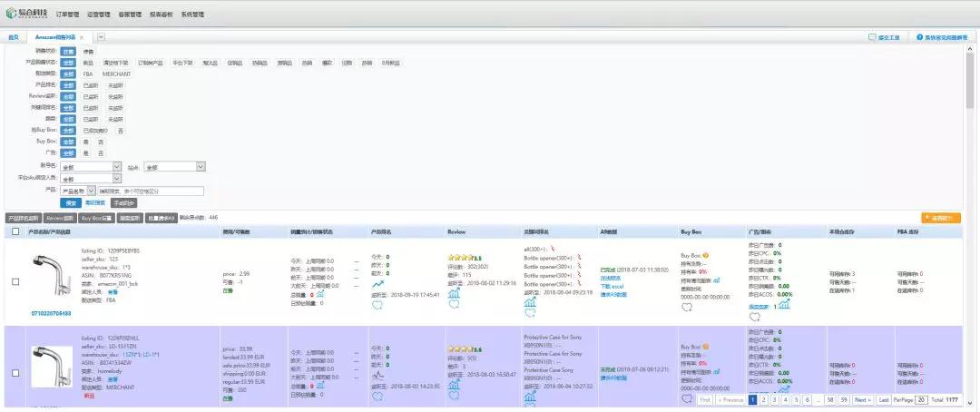980x412 pixels.
Task: Jump to page 59 in pagination
Action: (x=844, y=399)
